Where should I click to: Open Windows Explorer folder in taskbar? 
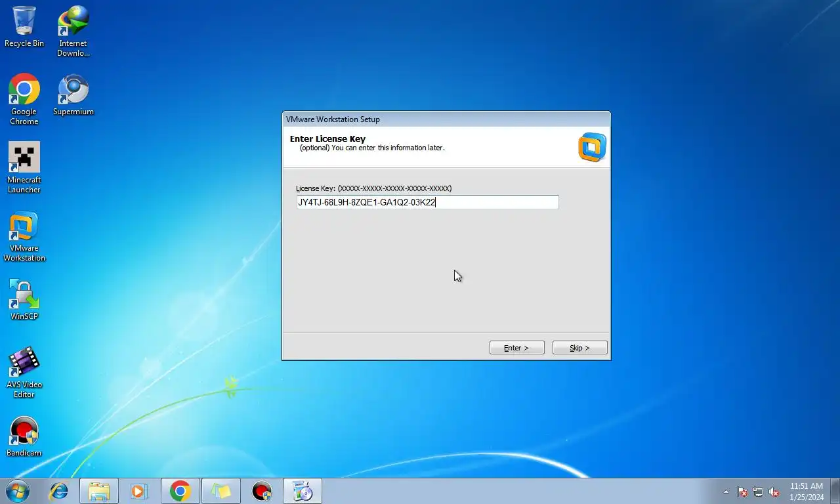tap(99, 491)
